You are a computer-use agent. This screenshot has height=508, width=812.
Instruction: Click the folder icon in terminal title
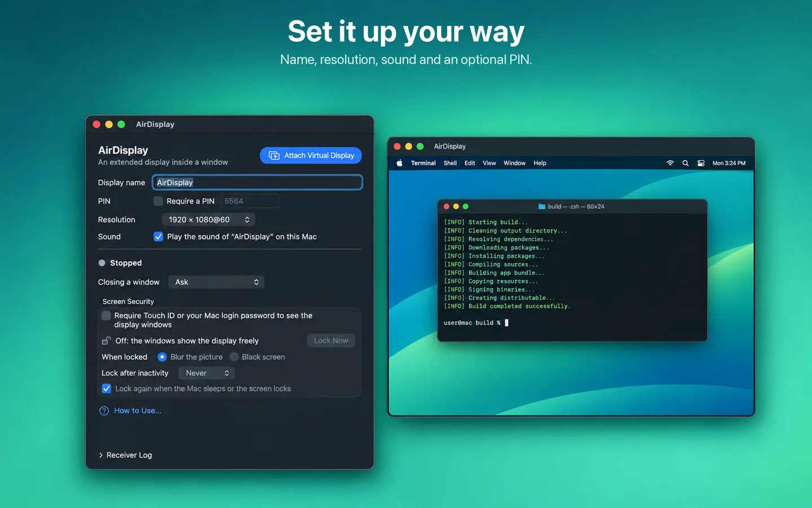pyautogui.click(x=542, y=207)
